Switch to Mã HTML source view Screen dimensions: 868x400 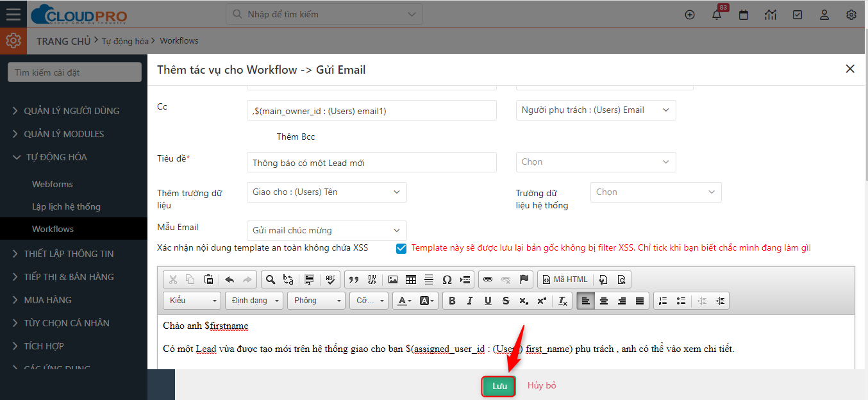(564, 279)
